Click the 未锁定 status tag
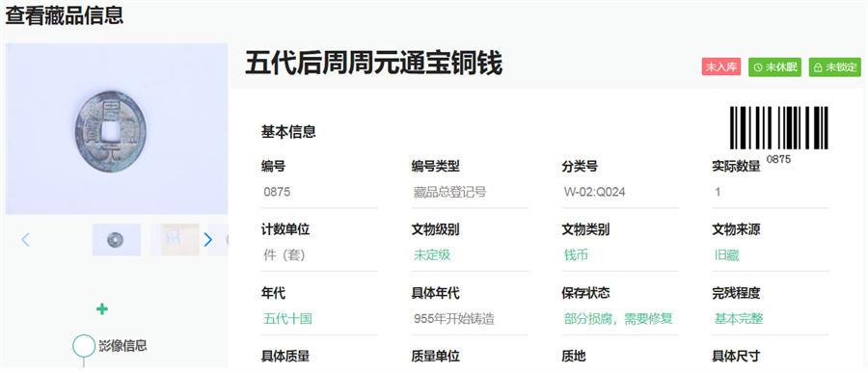 coord(835,67)
